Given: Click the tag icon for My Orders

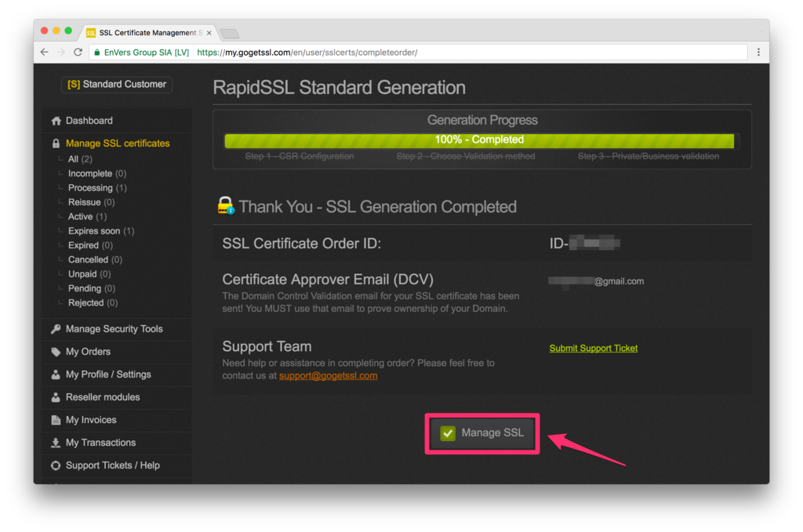Looking at the screenshot, I should coord(56,352).
